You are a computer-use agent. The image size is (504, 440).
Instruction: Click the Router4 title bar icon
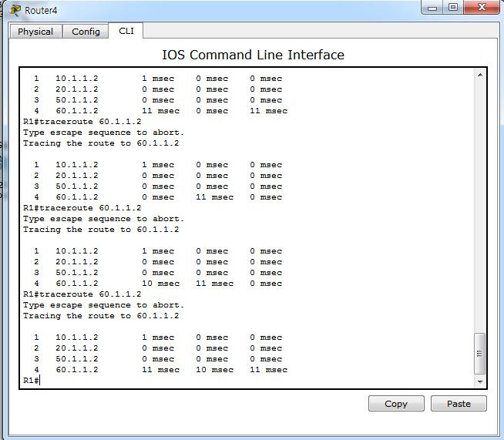coord(15,10)
